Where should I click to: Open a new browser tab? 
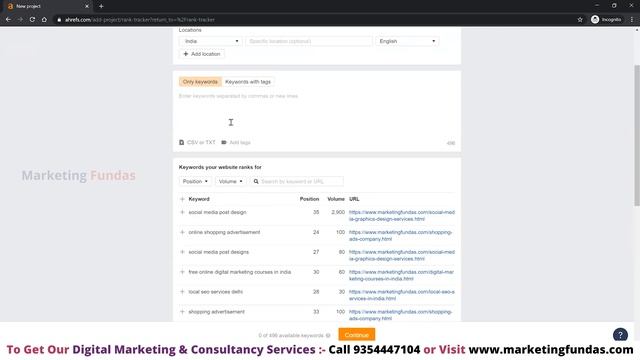(101, 6)
